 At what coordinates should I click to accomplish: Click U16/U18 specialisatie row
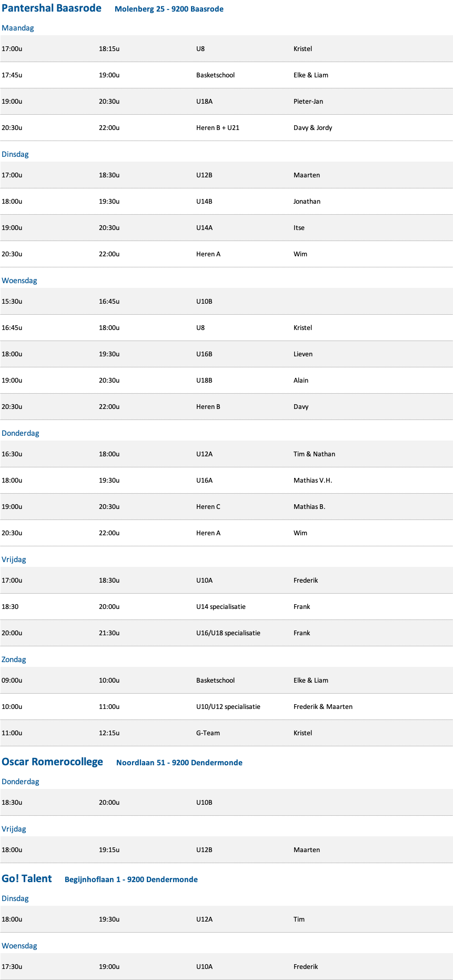pyautogui.click(x=226, y=633)
